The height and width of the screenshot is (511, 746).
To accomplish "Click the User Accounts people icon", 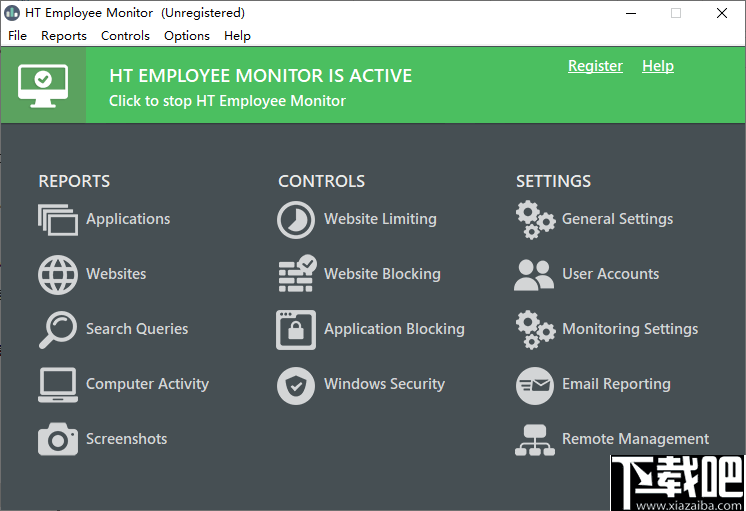I will [x=534, y=275].
